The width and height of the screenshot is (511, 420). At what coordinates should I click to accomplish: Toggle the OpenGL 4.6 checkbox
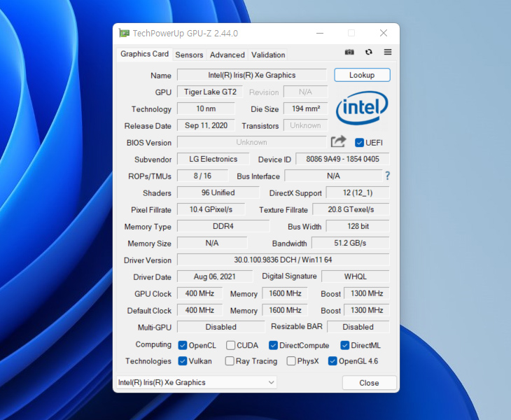[x=332, y=361]
